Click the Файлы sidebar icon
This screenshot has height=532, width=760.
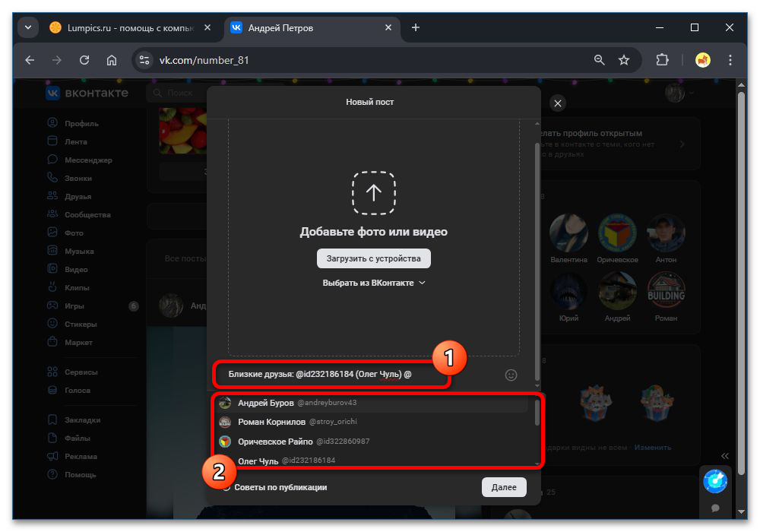click(x=52, y=438)
